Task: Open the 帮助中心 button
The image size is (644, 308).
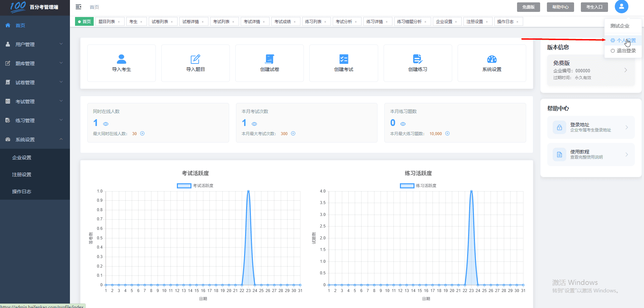Action: pyautogui.click(x=560, y=7)
